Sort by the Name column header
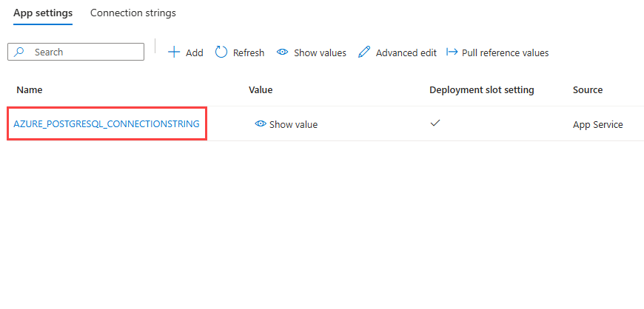The height and width of the screenshot is (309, 644). click(30, 90)
